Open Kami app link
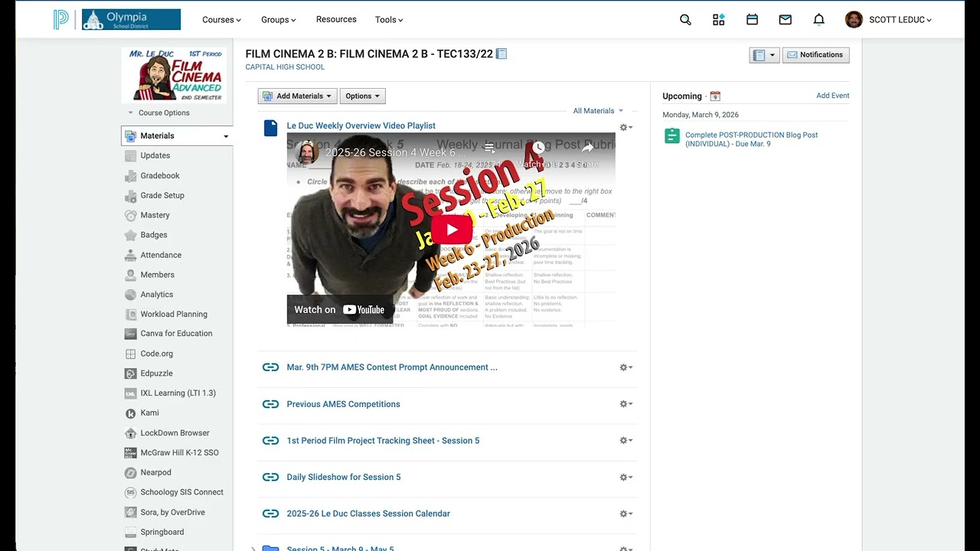Image resolution: width=980 pixels, height=551 pixels. [149, 413]
